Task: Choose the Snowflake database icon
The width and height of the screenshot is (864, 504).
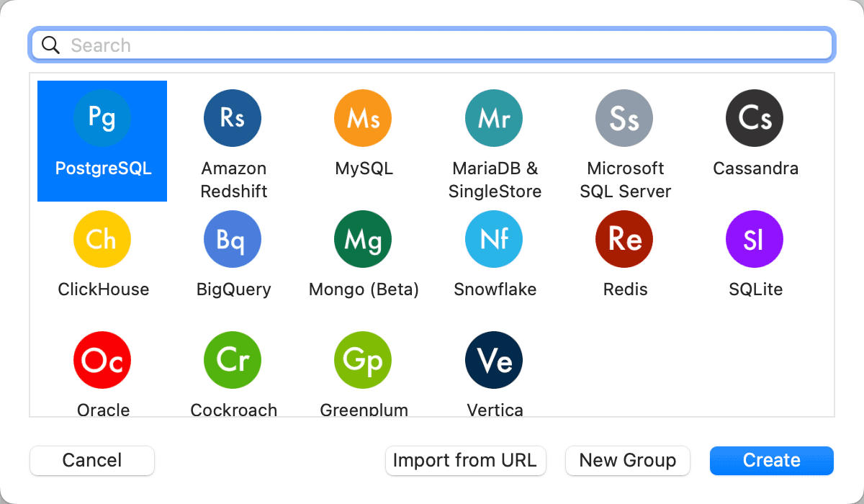Action: pos(493,239)
